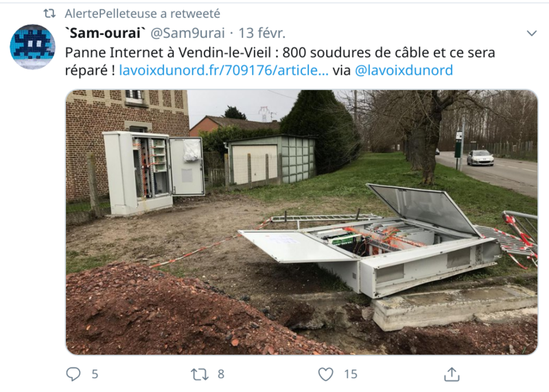Open the @lavoixdunord mention
Screen dimensions: 549x392
[x=404, y=70]
